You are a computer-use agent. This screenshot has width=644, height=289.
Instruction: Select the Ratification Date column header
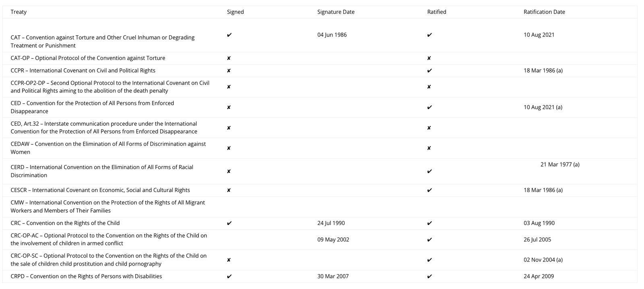544,12
